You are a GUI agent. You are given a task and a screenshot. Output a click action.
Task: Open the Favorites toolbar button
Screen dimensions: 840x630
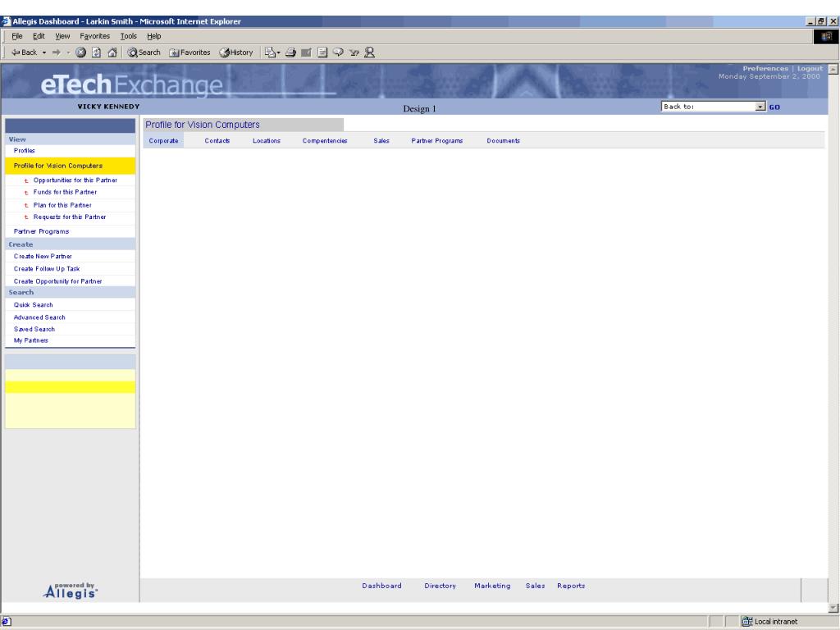(189, 52)
